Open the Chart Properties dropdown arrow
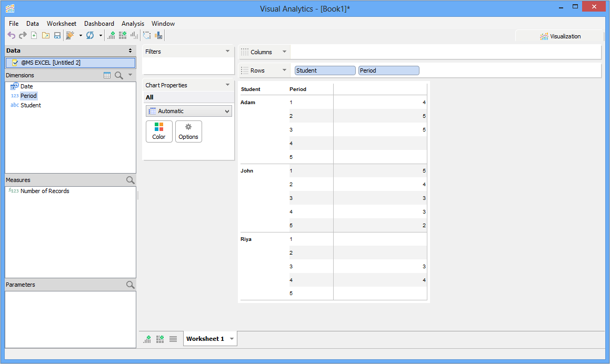The image size is (610, 364). point(227,85)
